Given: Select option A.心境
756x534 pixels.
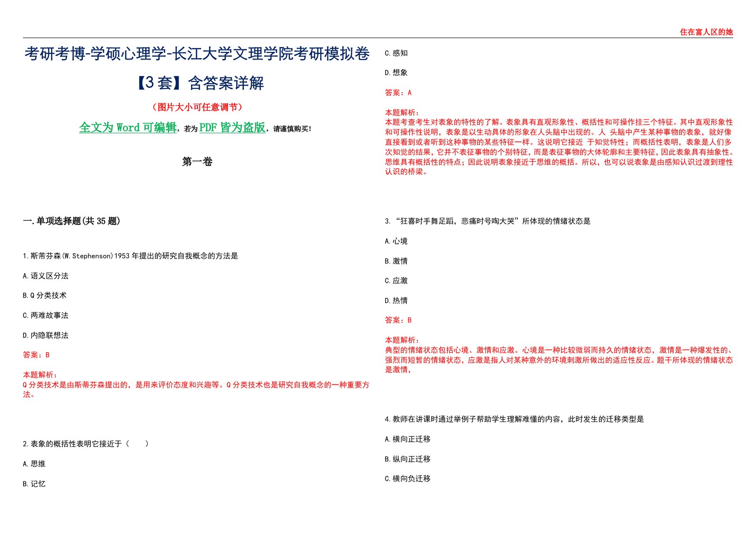Looking at the screenshot, I should (x=396, y=241).
